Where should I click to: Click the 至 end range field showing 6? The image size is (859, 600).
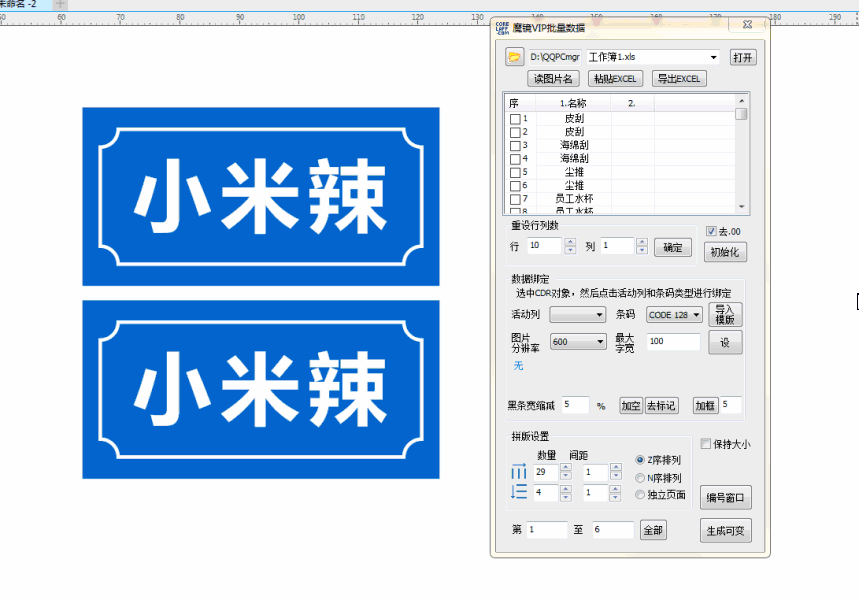[613, 530]
